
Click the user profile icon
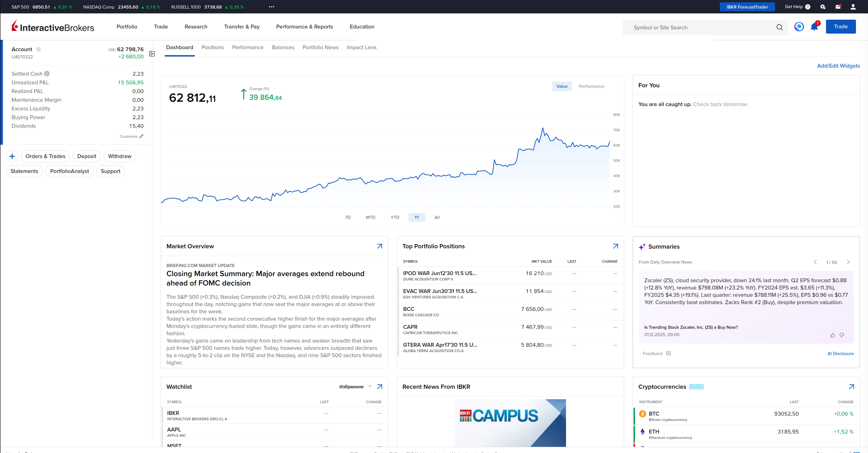coord(853,7)
